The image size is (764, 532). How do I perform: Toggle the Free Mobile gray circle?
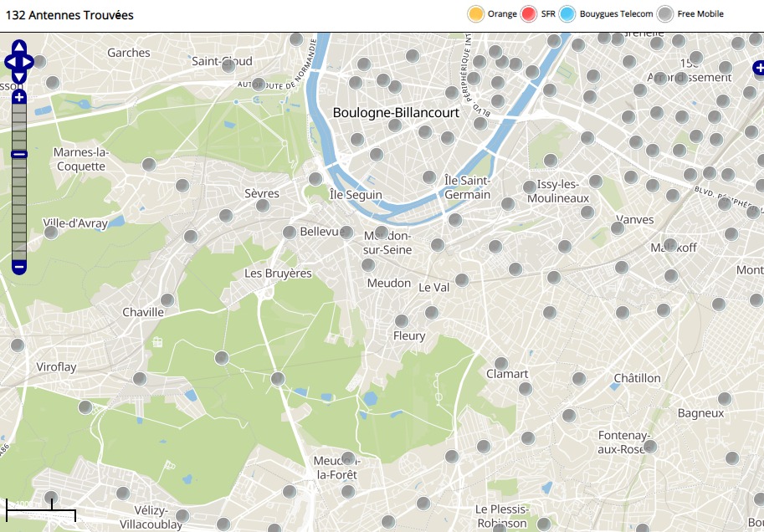tap(665, 14)
